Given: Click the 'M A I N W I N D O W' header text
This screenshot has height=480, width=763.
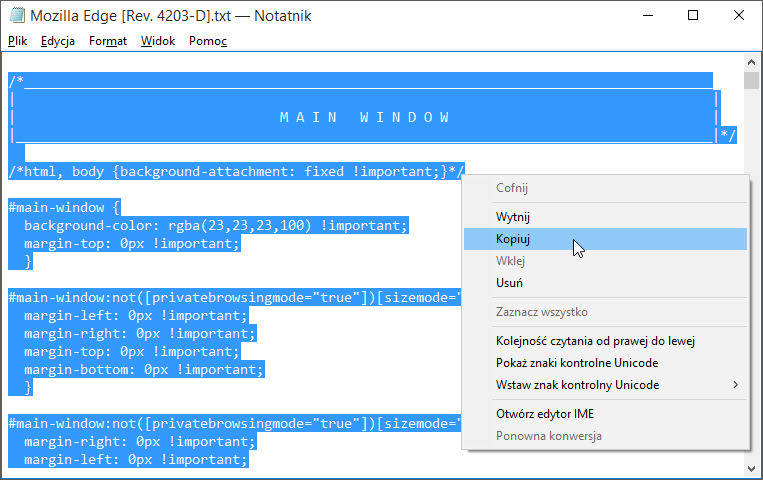Looking at the screenshot, I should click(x=364, y=117).
